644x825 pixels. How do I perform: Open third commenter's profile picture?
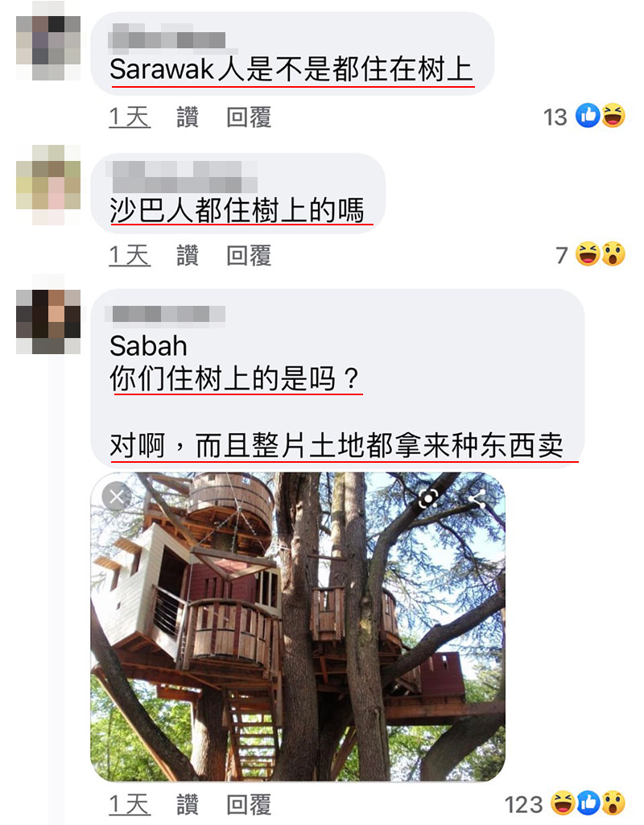(48, 321)
